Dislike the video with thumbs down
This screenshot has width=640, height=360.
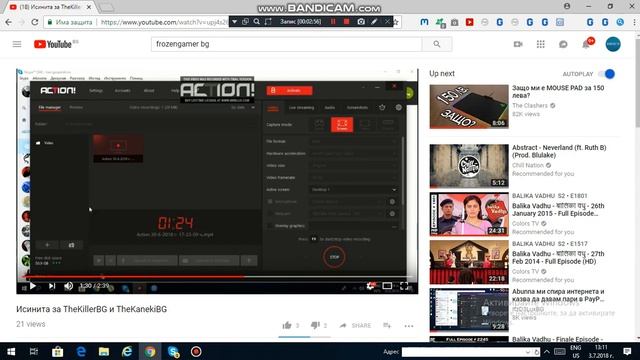315,325
